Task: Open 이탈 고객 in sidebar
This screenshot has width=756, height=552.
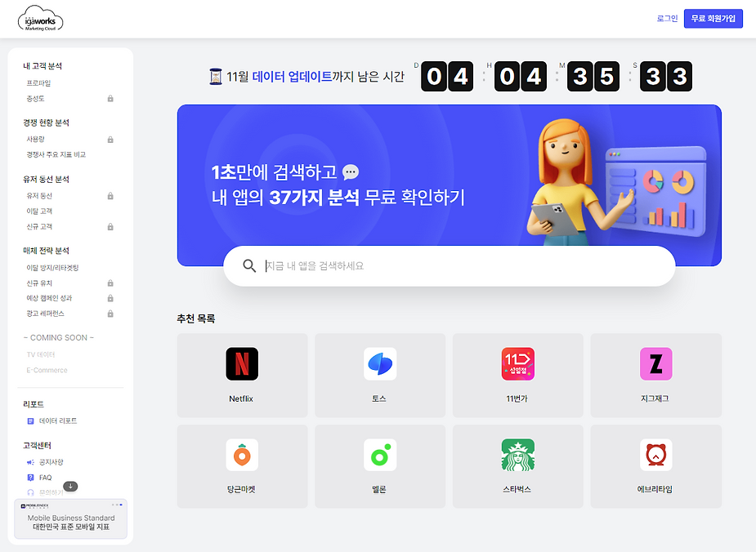Action: (x=39, y=211)
